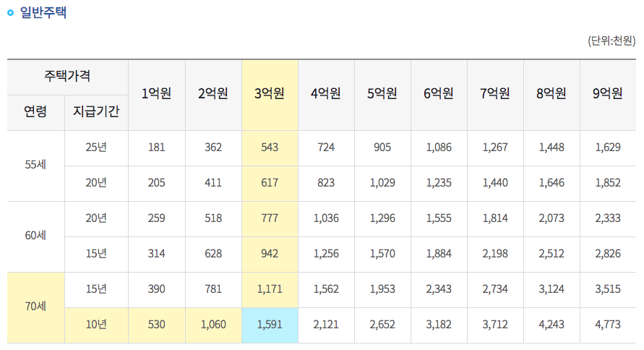Select the 4,773 cell
The width and height of the screenshot is (644, 350).
coord(608,325)
